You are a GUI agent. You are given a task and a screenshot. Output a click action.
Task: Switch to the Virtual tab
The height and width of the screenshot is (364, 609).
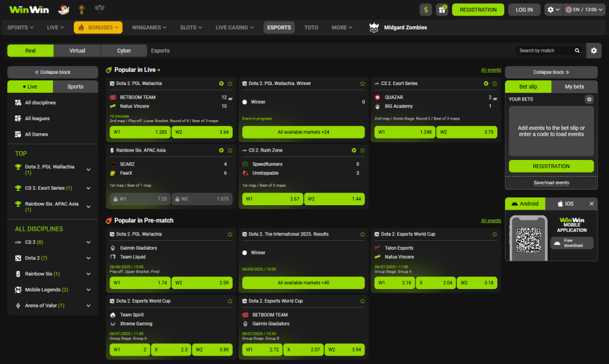pos(77,51)
